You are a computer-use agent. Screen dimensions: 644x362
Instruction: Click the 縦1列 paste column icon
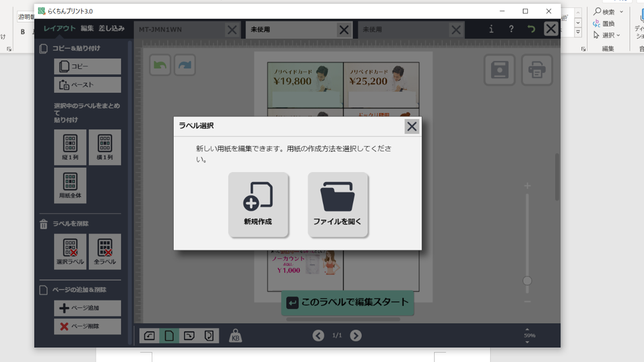click(70, 147)
